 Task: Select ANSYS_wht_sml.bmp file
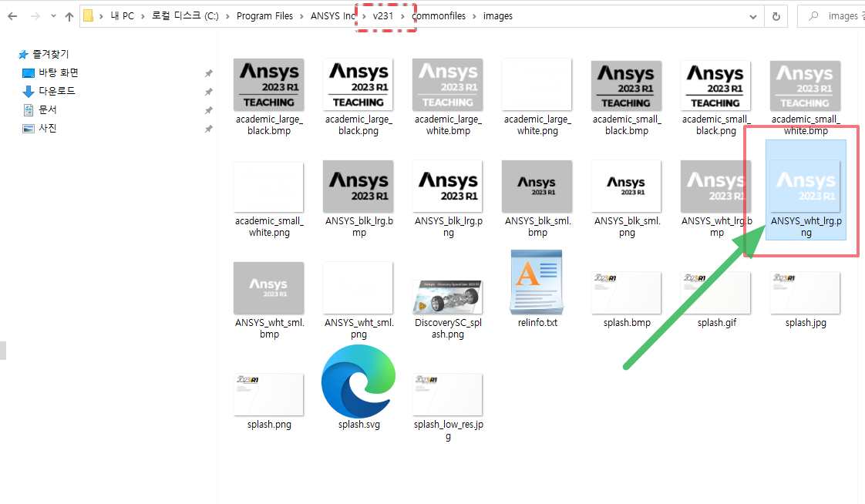tap(268, 301)
